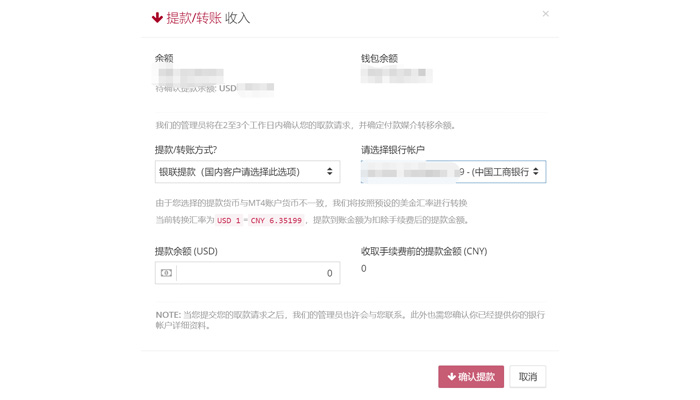Click the 提款余额 (USD) label
Image resolution: width=700 pixels, height=400 pixels.
point(186,251)
